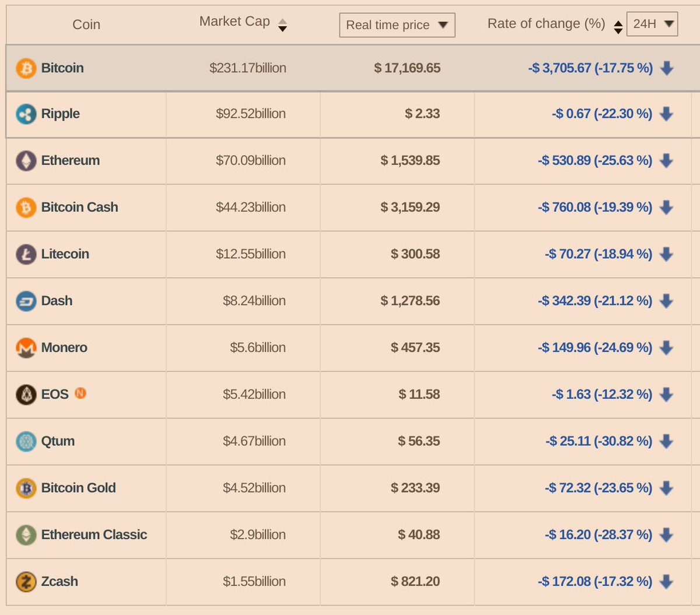
Task: Click the Zcash logo icon
Action: (x=26, y=582)
